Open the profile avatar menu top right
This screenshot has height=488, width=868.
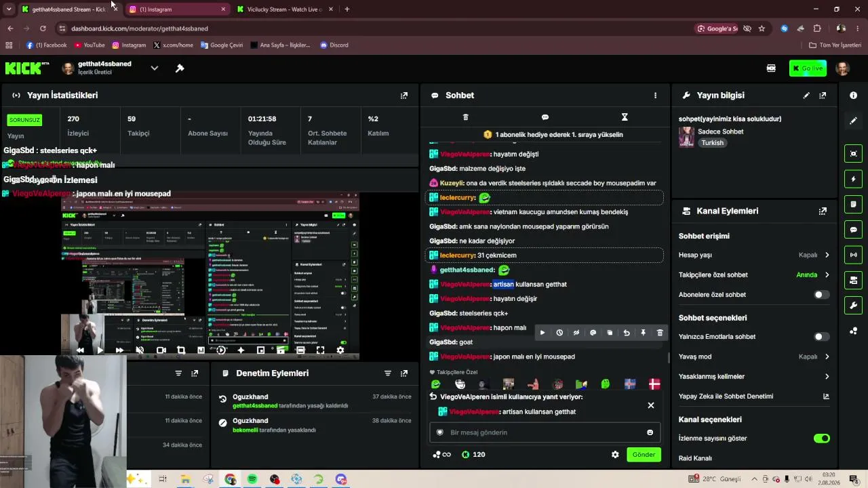tap(843, 68)
